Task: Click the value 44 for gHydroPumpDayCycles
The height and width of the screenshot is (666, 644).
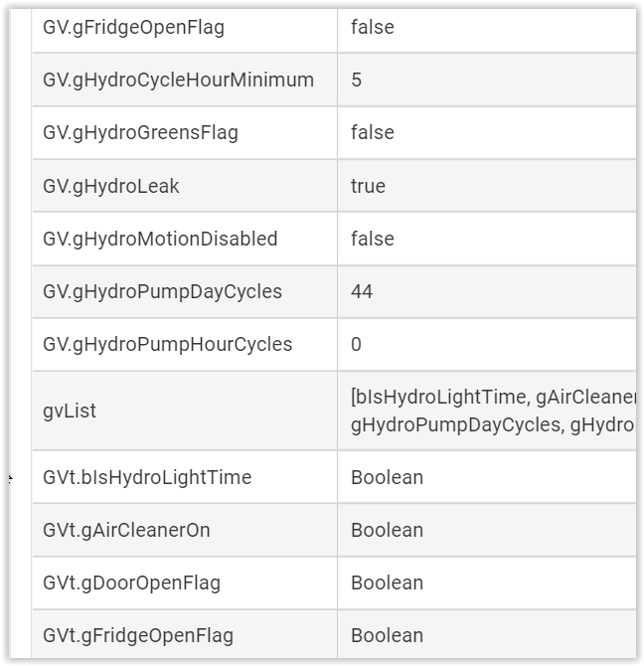Action: click(x=362, y=292)
